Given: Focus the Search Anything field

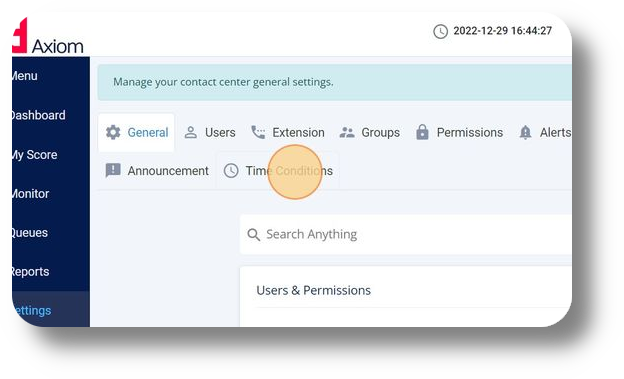Looking at the screenshot, I should click(406, 234).
